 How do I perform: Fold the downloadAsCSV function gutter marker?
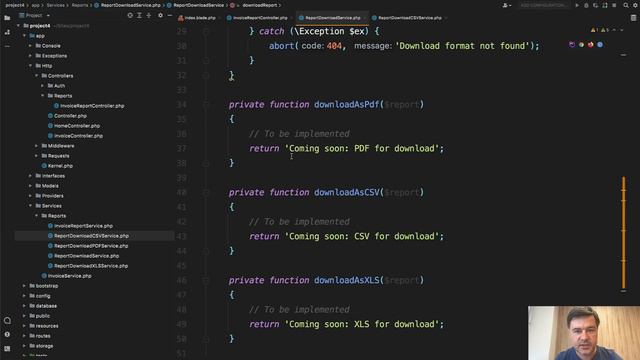point(206,192)
